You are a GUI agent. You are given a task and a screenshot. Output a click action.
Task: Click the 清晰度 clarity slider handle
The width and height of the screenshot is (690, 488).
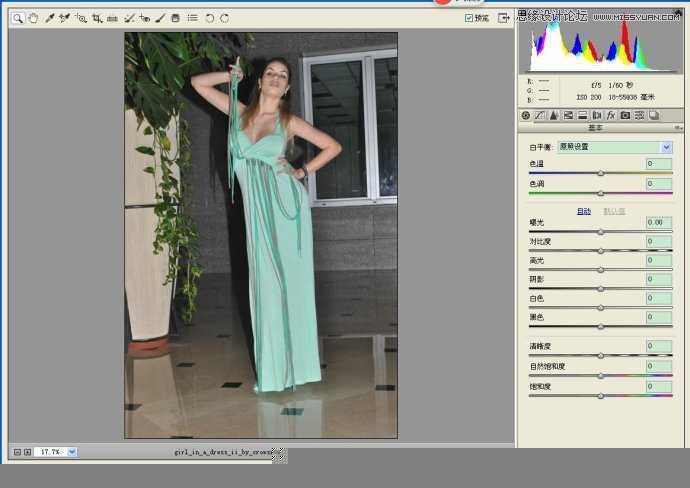601,356
